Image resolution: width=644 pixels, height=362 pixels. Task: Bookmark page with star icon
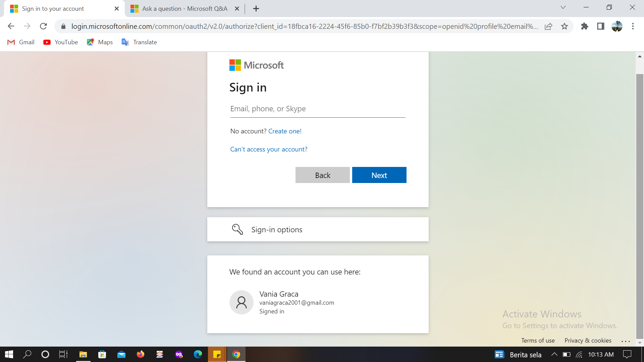click(x=565, y=26)
